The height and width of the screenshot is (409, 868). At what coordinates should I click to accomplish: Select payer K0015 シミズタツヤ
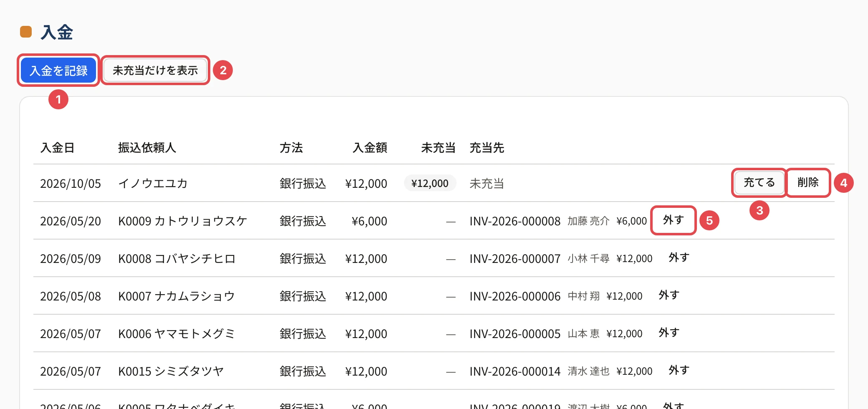point(171,371)
